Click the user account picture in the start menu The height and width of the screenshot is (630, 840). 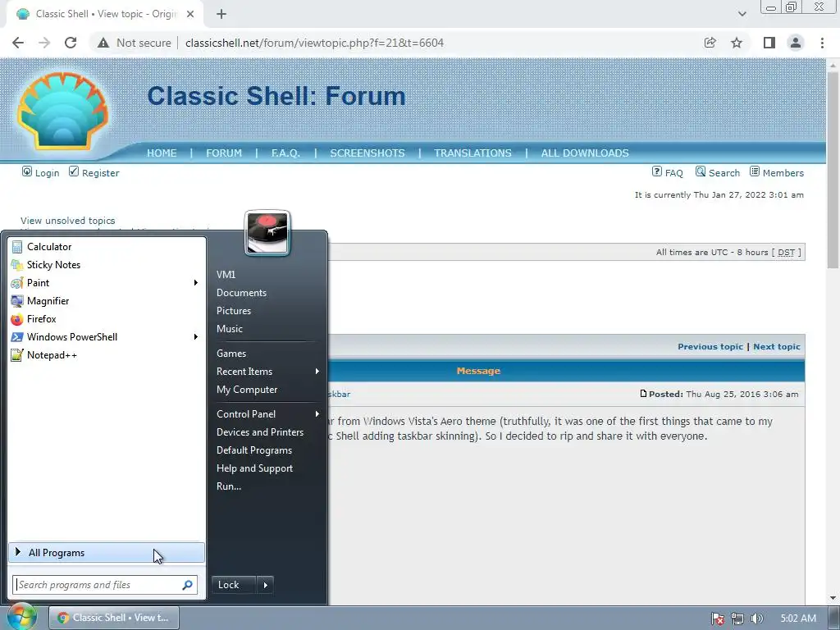pyautogui.click(x=267, y=232)
